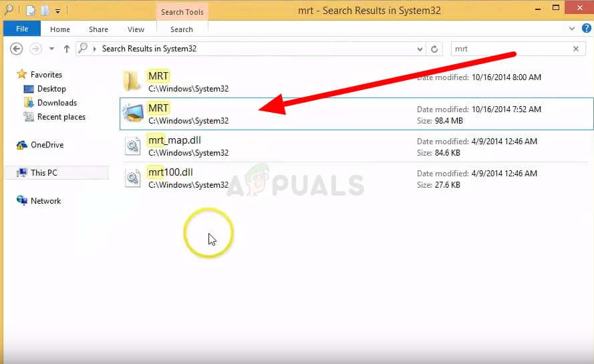Select the MRT application icon
Viewport: 594px width, 364px height.
[x=133, y=114]
